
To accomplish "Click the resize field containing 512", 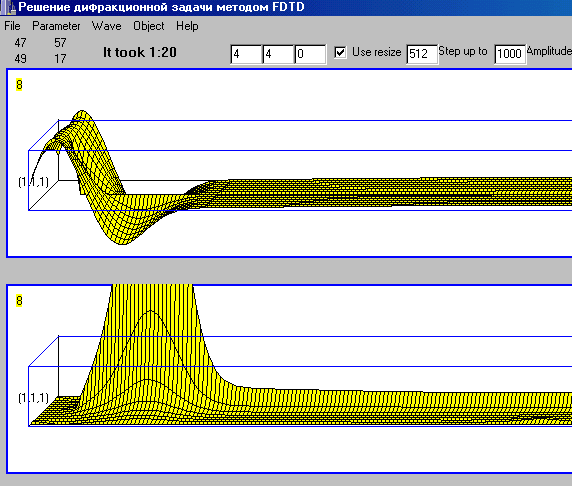I will tap(422, 54).
